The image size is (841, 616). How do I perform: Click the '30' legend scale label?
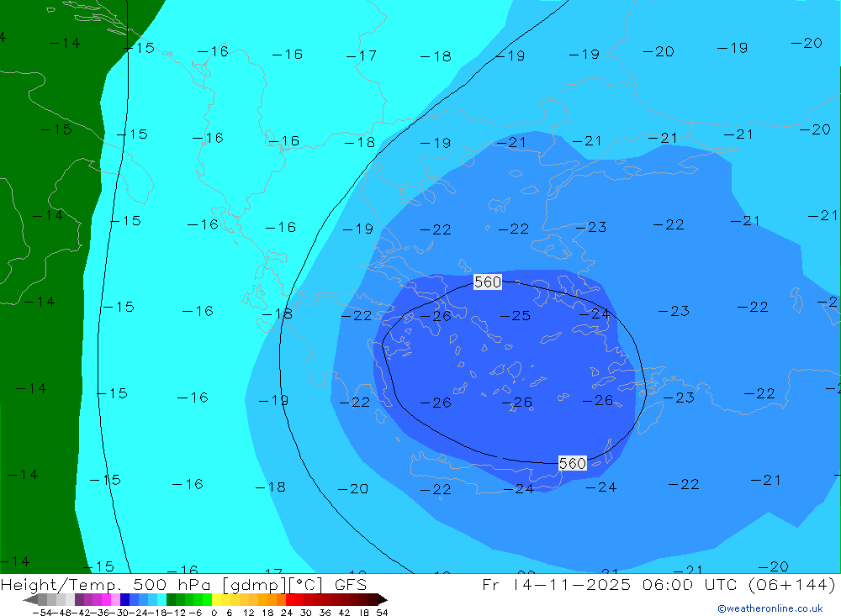pos(306,613)
